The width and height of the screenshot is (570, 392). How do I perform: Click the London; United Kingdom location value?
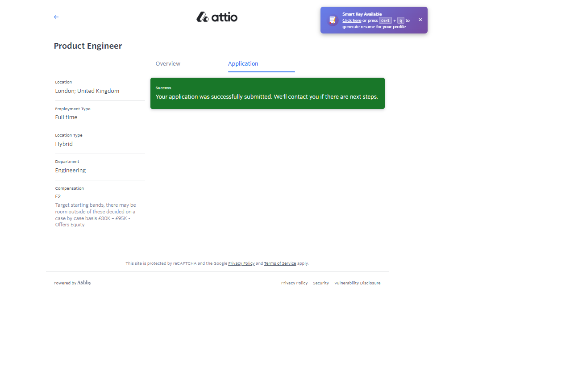point(87,91)
